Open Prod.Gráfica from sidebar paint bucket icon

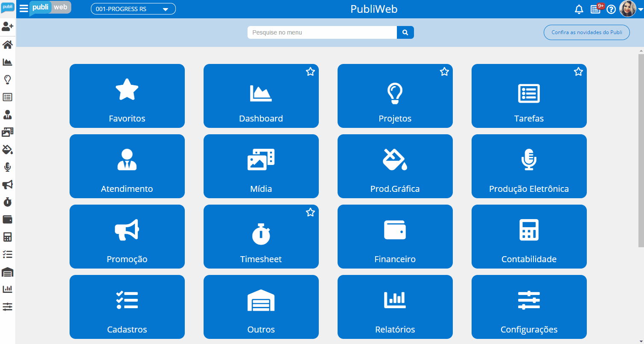tap(7, 150)
